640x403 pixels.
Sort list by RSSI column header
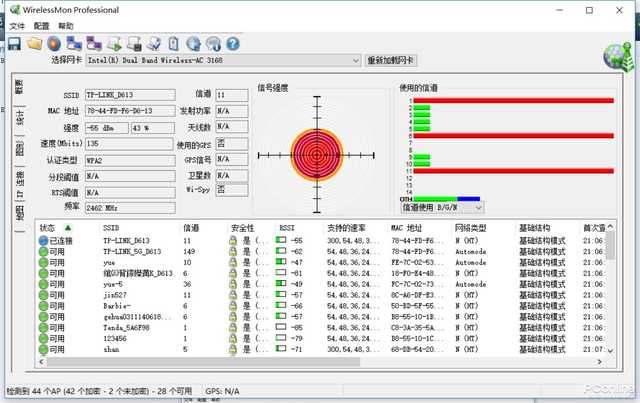coord(287,228)
